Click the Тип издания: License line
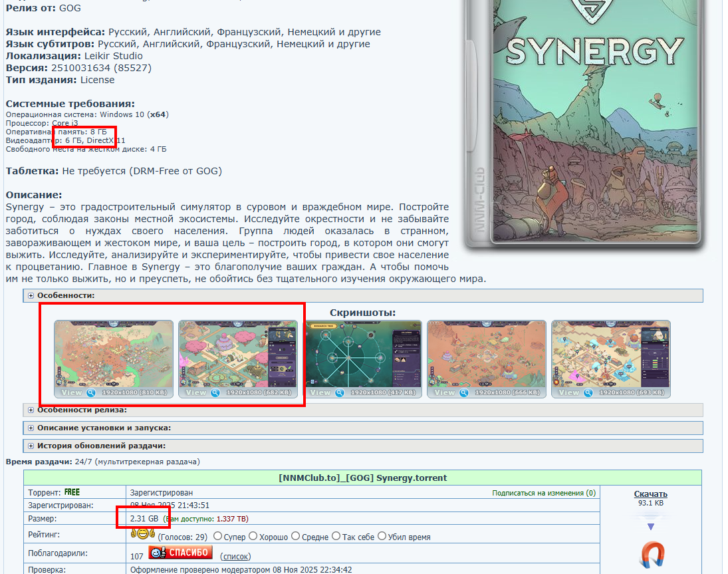The height and width of the screenshot is (574, 728). 60,80
